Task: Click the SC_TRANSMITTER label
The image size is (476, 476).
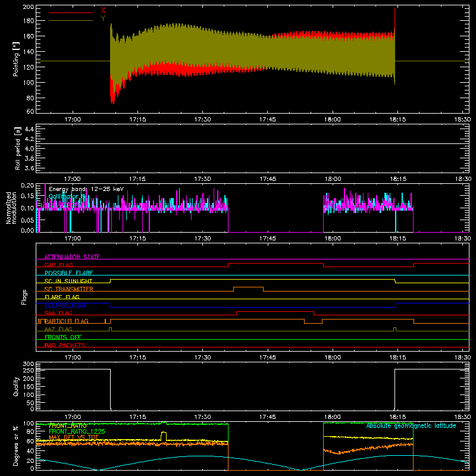Action: (69, 289)
